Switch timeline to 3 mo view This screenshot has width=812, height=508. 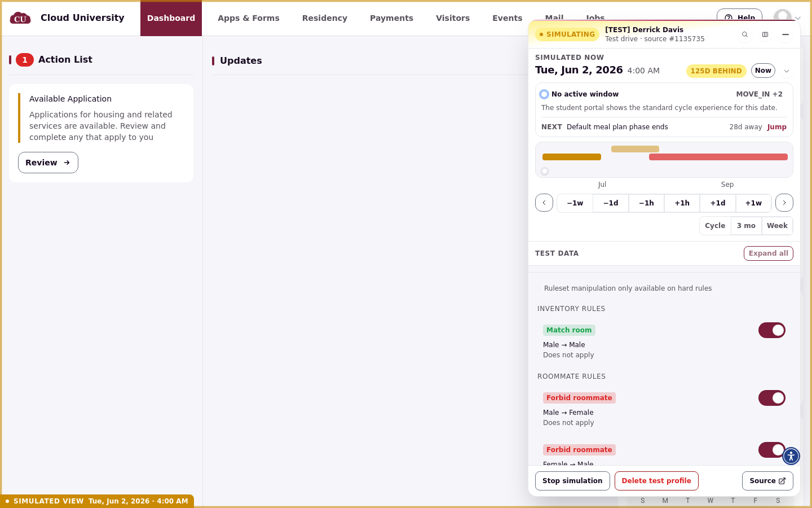click(x=746, y=226)
